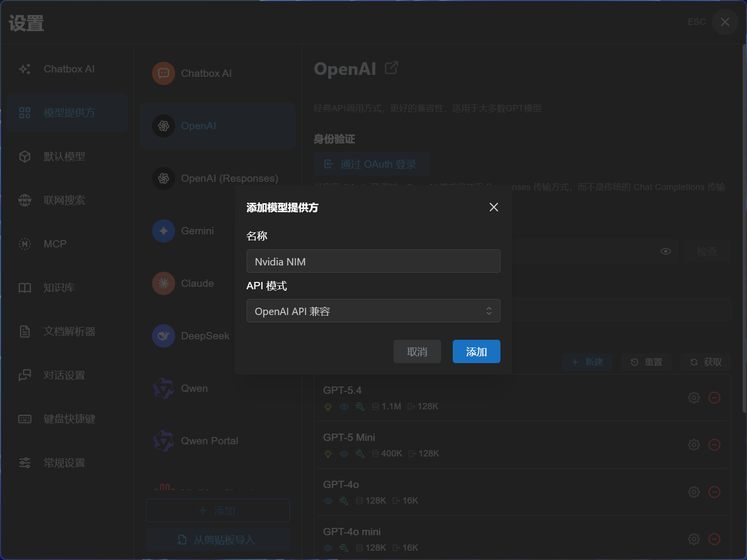Click the 名称 input field
Viewport: 747px width, 560px height.
(373, 262)
